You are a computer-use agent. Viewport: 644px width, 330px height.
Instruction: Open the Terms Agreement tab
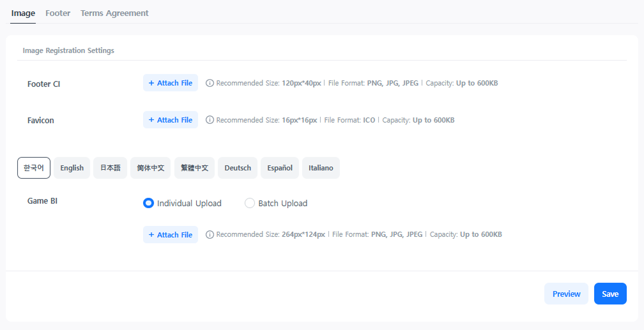click(x=114, y=13)
